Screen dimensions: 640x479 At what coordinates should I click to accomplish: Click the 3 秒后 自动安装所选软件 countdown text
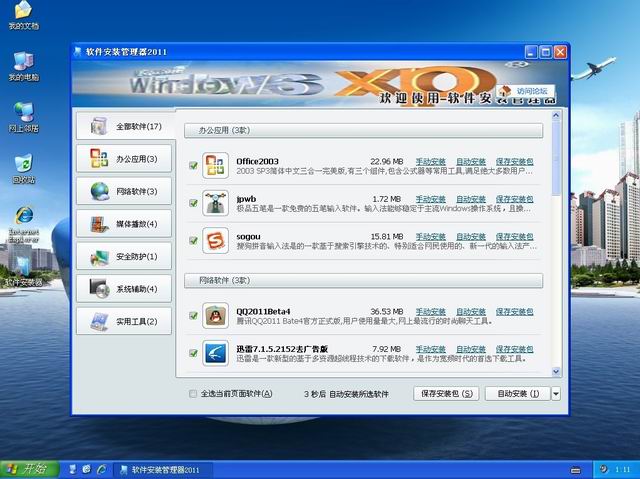(346, 394)
